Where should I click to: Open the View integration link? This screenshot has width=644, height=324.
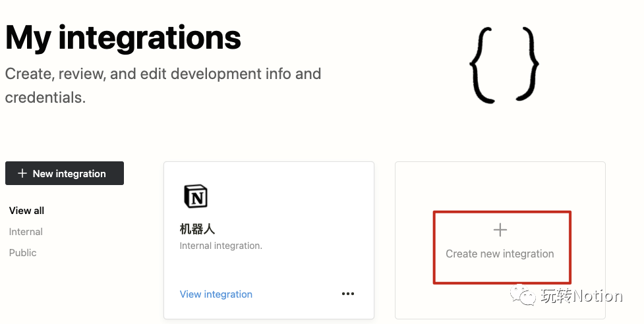click(216, 294)
